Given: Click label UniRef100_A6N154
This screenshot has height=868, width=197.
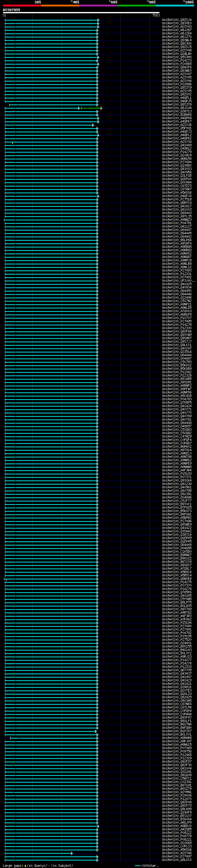Looking at the screenshot, I should [176, 159].
